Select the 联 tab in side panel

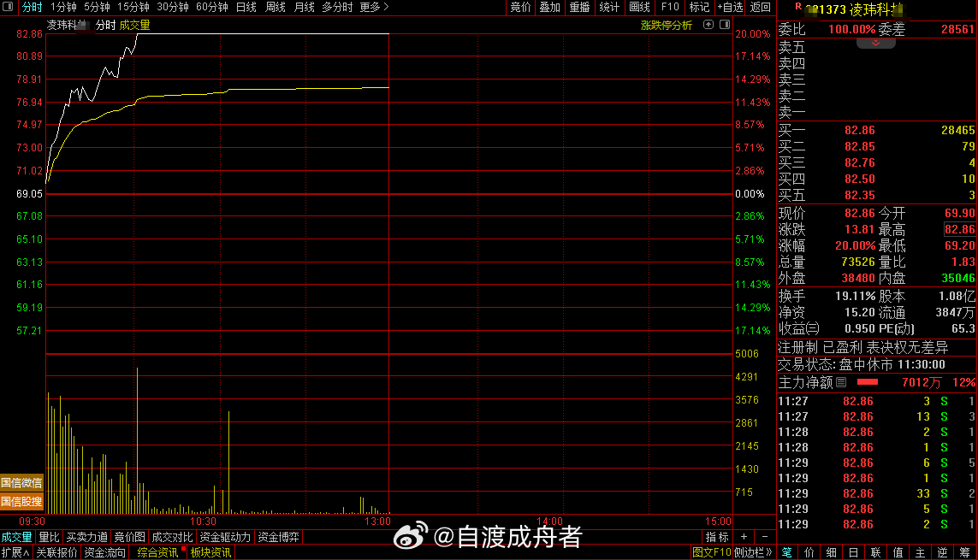click(x=875, y=552)
